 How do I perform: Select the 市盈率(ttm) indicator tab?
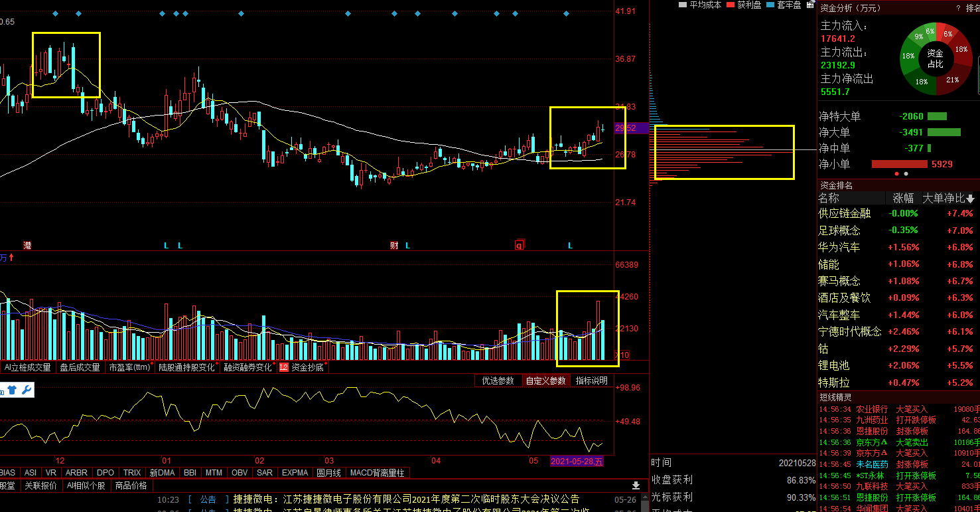coord(130,367)
